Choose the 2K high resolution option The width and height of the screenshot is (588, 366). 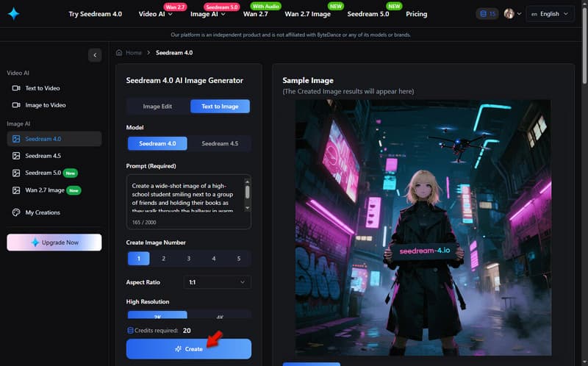coord(157,315)
